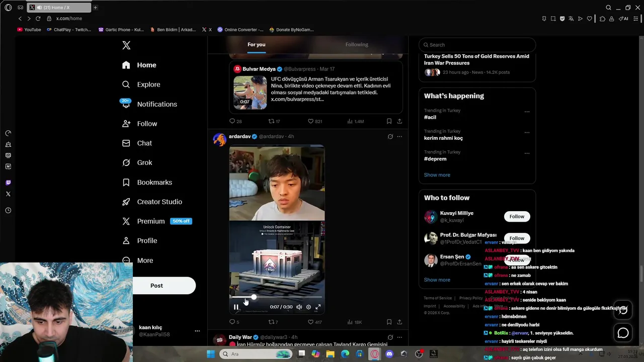Open more options for kerim rahmi koç trend
The width and height of the screenshot is (644, 362).
[527, 132]
